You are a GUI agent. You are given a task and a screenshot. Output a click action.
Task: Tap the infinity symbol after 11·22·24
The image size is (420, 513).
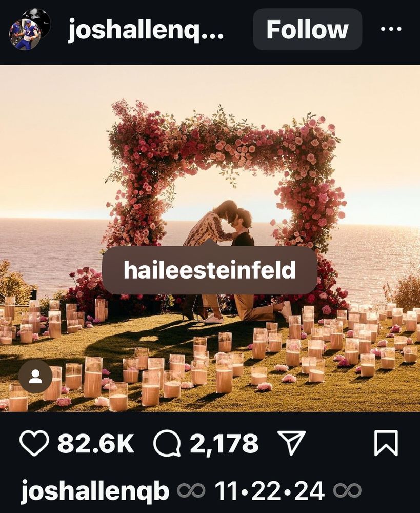[347, 491]
